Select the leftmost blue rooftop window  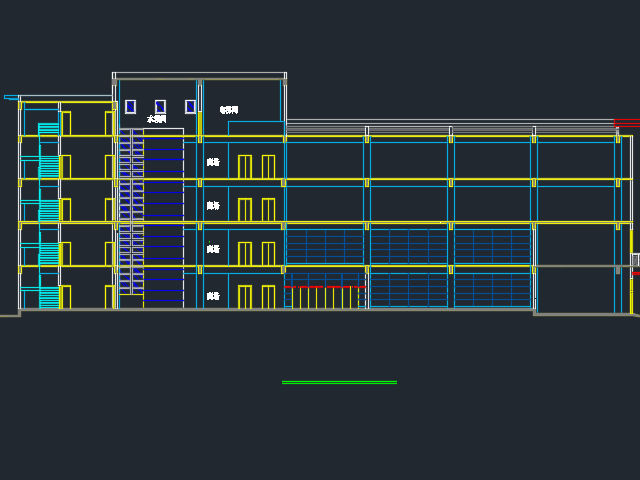coord(130,106)
